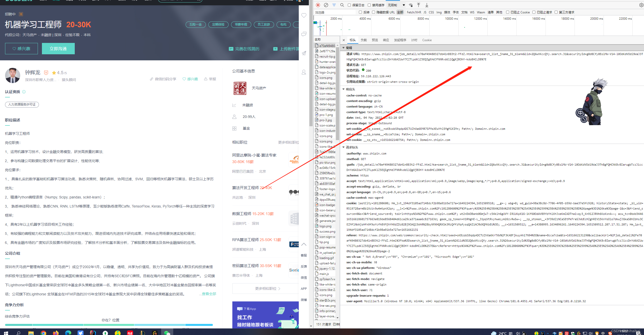The image size is (644, 335).
Task: Open network search magnifier in DevTools
Action: pyautogui.click(x=342, y=5)
